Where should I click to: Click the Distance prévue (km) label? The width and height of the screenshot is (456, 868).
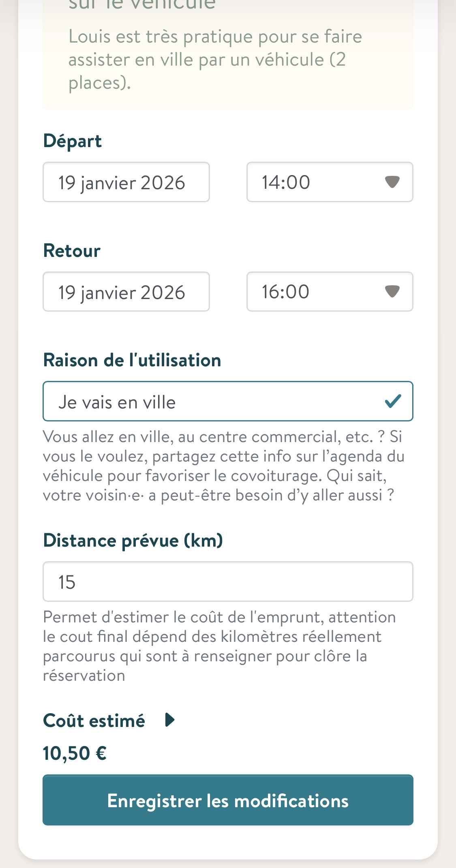133,541
